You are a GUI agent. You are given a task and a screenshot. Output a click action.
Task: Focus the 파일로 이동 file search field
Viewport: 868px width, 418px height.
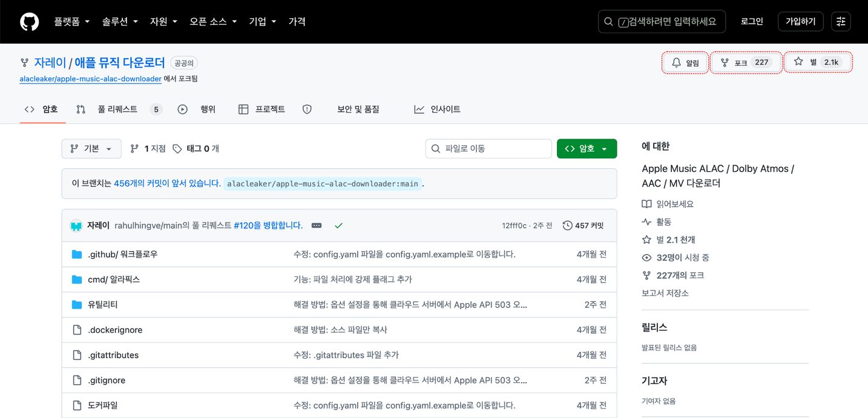488,149
